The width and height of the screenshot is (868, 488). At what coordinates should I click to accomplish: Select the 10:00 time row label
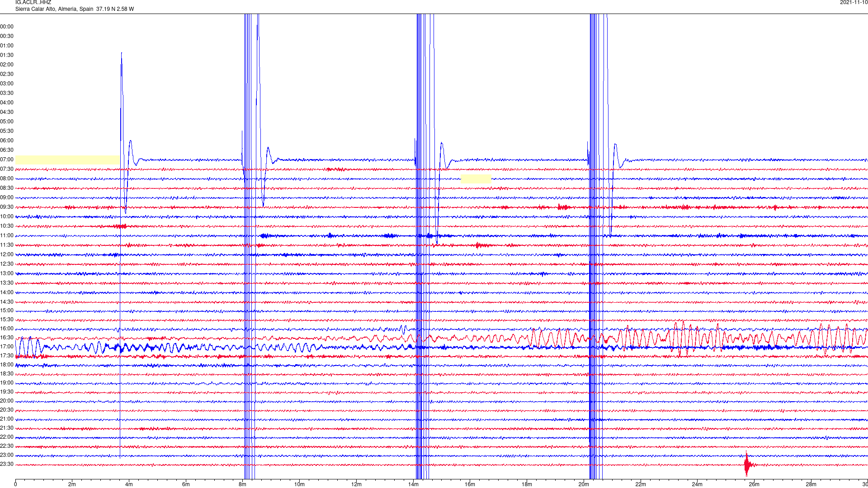pyautogui.click(x=7, y=216)
